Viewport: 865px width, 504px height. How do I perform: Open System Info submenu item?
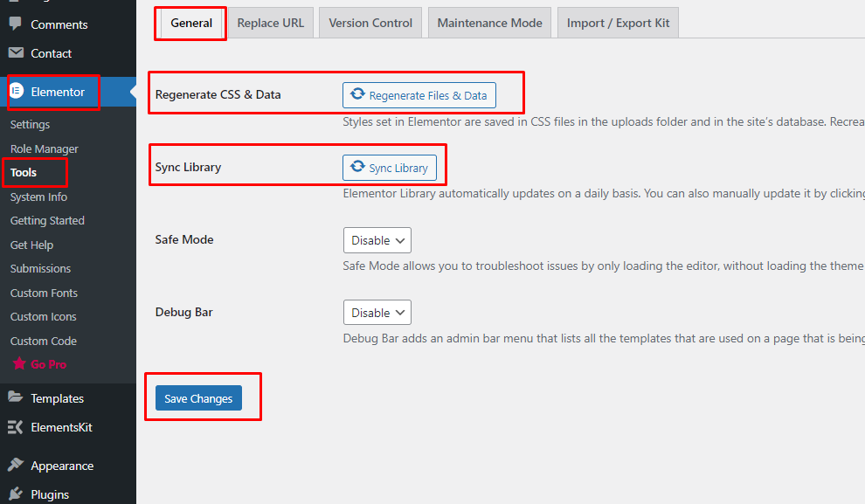[38, 197]
